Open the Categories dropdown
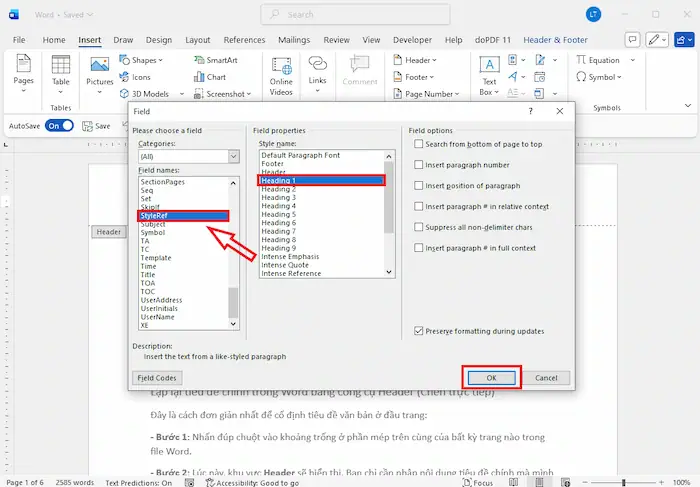The width and height of the screenshot is (700, 487). (233, 157)
